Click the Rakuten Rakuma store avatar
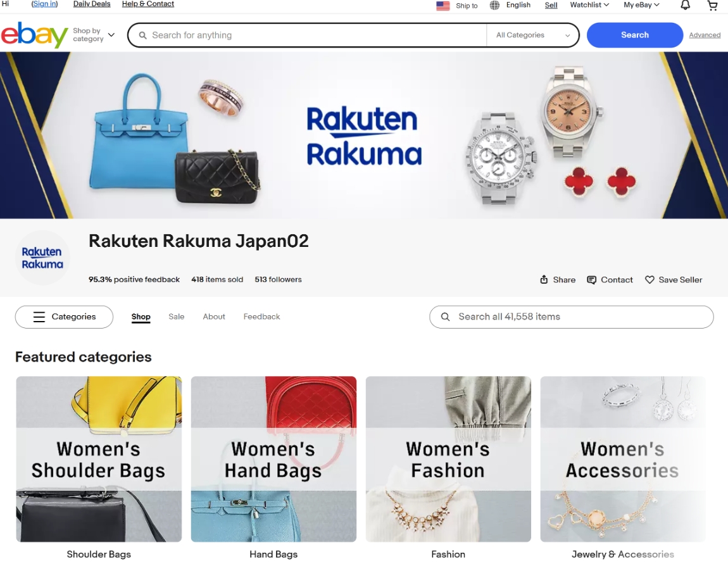Screen dimensions: 728x585 point(42,258)
